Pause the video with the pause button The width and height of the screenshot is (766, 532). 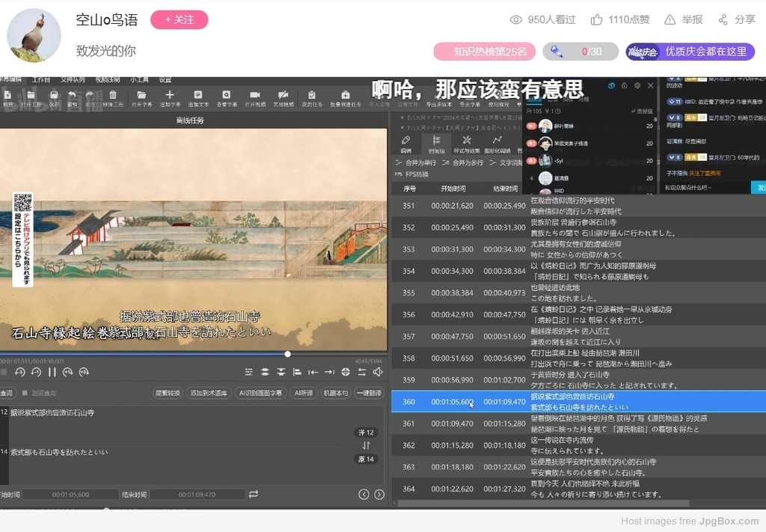coord(52,373)
